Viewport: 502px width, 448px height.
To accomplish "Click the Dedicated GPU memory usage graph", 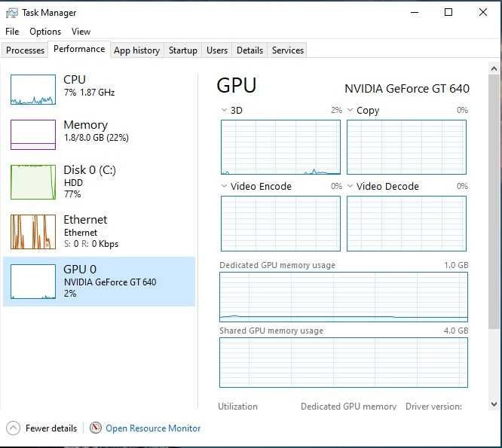I will coord(343,297).
